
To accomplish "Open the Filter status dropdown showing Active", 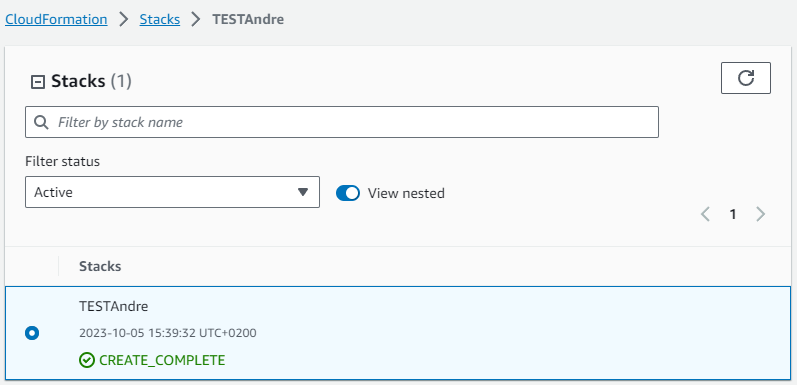I will [x=172, y=192].
